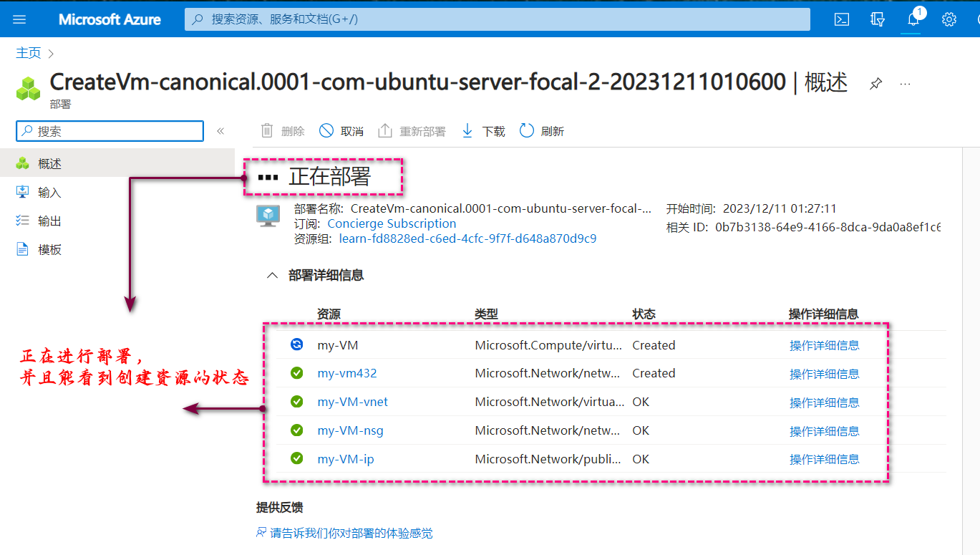Click the 相关 ID value text
Image resolution: width=980 pixels, height=555 pixels.
point(828,227)
